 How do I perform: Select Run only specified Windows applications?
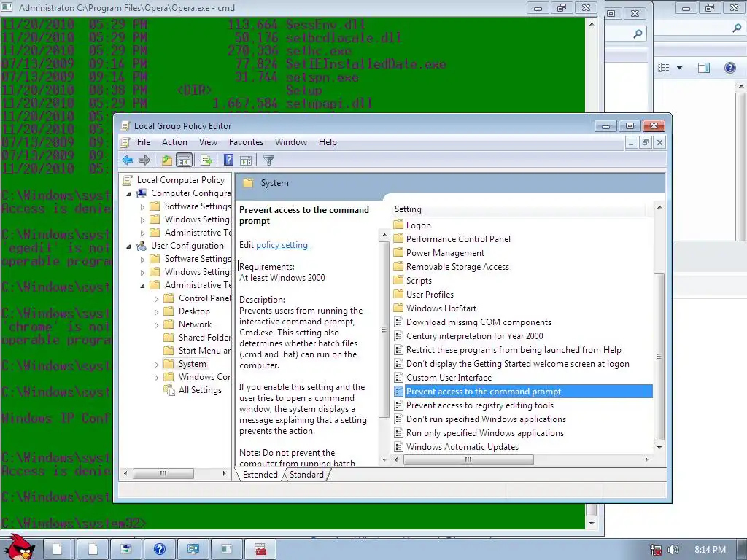[x=485, y=433]
